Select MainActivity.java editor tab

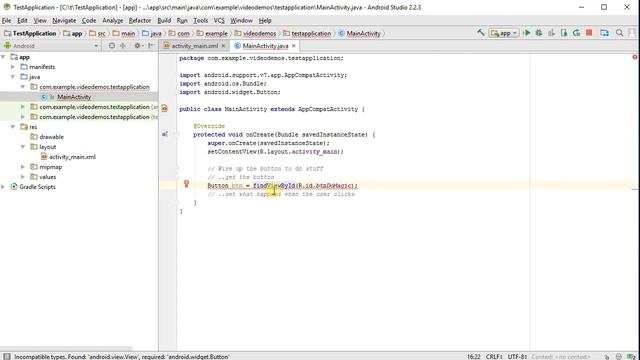point(265,46)
